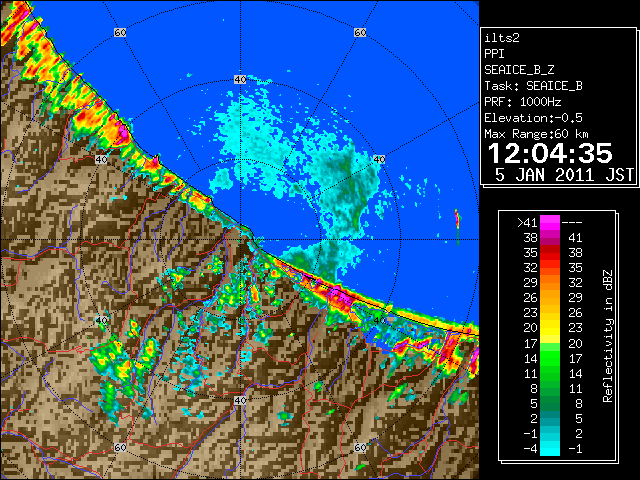Select the 'PRF: 1000Hz' line

click(x=523, y=102)
